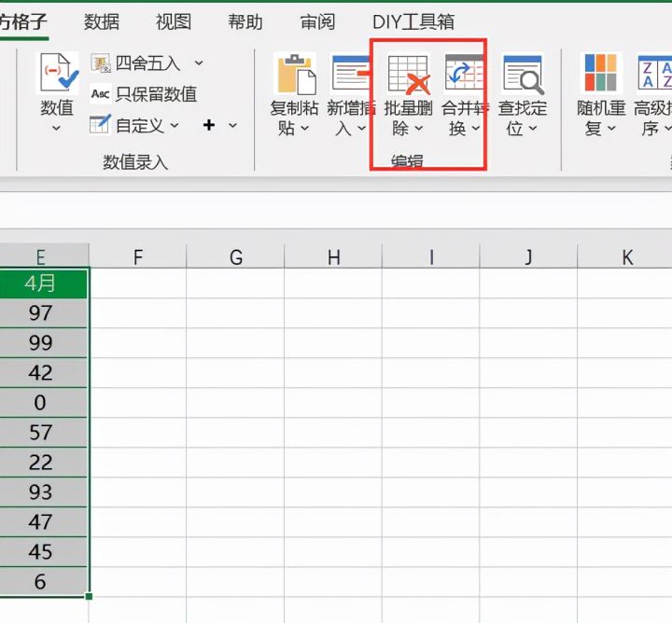Click the cell containing 97
This screenshot has width=672, height=623.
[x=44, y=313]
